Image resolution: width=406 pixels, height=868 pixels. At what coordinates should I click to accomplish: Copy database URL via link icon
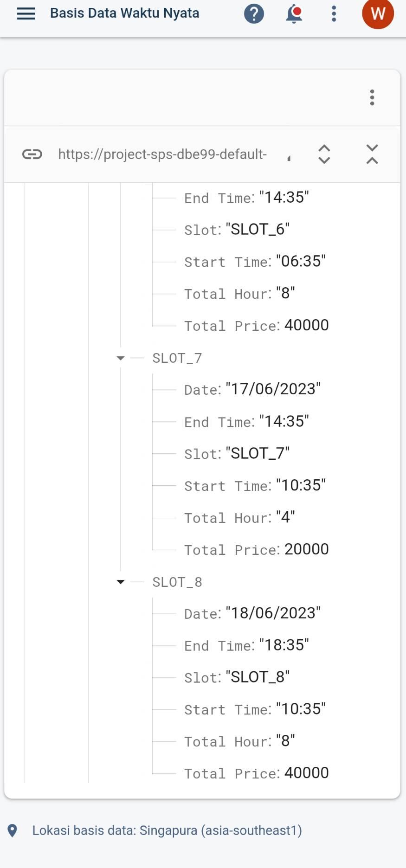tap(32, 154)
